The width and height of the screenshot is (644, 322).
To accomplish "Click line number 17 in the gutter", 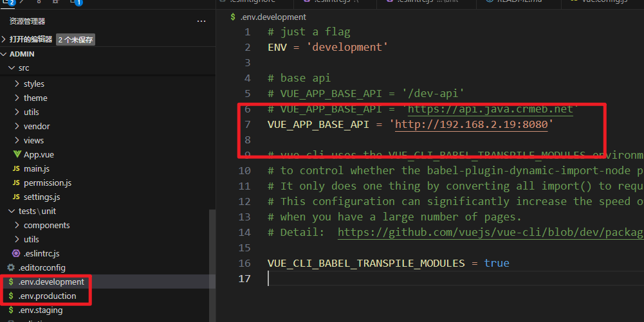I will 244,279.
